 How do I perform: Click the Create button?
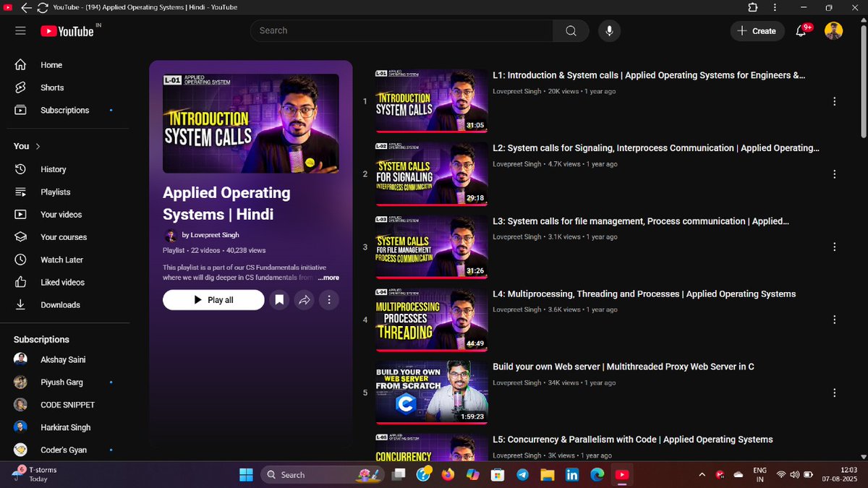757,30
